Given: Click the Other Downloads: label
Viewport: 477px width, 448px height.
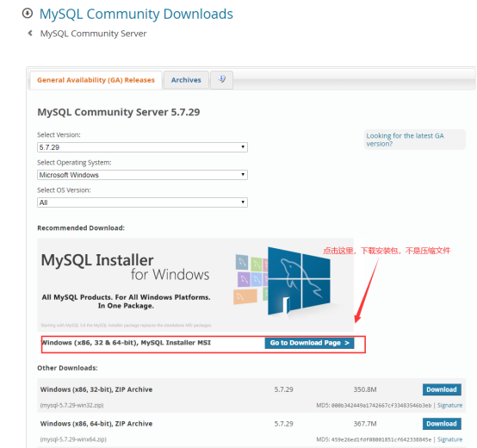Looking at the screenshot, I should [x=67, y=368].
